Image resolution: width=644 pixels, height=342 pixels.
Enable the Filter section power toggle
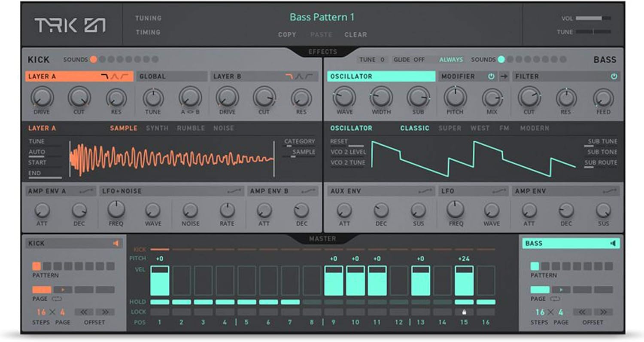[x=614, y=76]
